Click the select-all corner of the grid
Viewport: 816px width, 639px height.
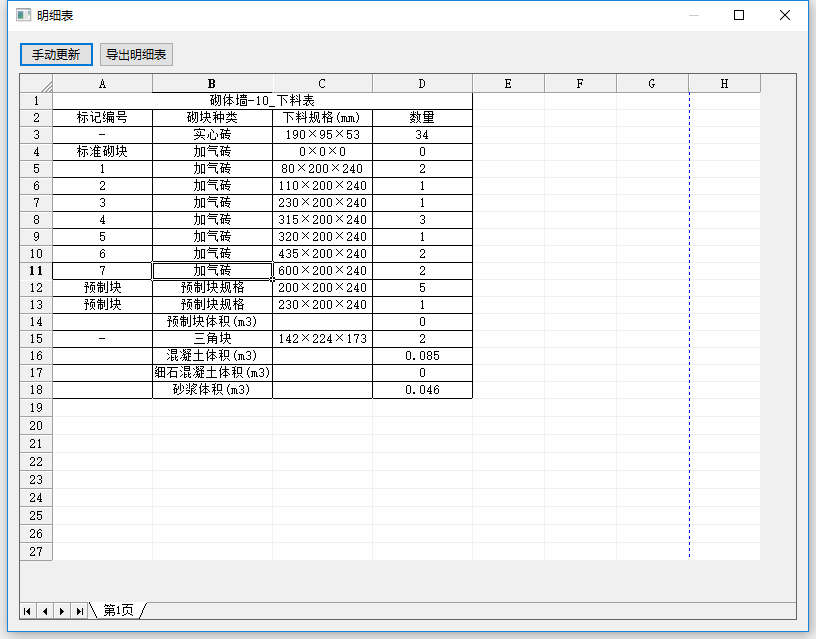(x=36, y=83)
